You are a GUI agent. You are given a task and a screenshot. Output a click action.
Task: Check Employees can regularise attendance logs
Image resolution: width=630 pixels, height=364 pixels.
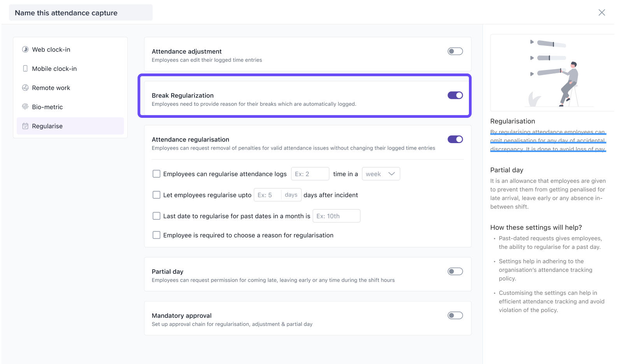click(156, 174)
